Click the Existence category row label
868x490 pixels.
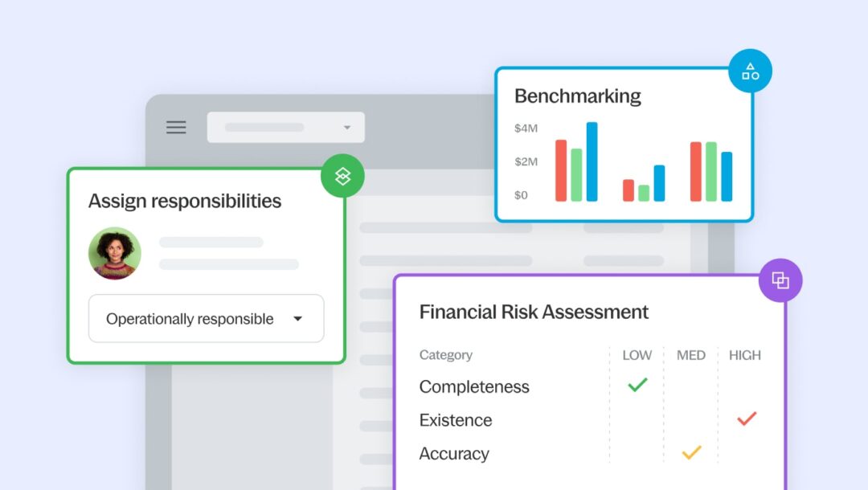click(x=456, y=420)
